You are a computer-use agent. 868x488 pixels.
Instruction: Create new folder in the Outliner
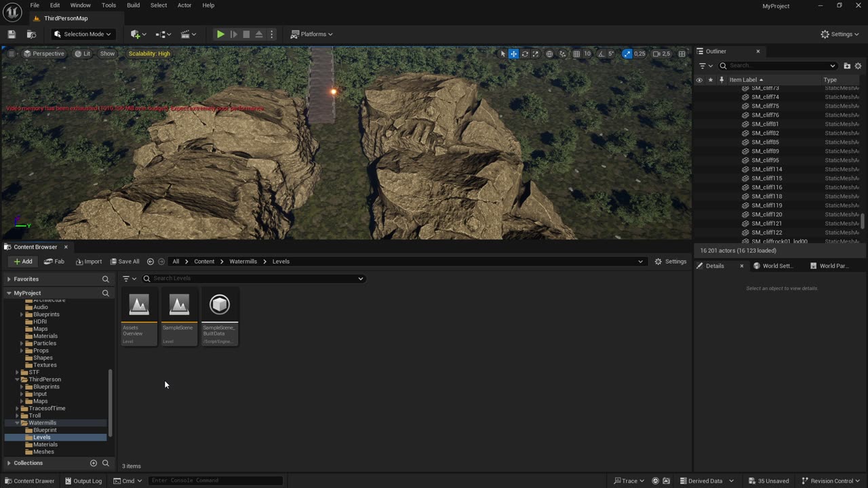click(x=847, y=66)
